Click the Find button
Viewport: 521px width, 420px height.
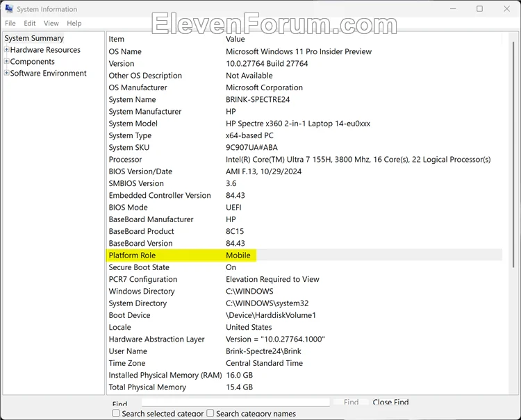(352, 402)
